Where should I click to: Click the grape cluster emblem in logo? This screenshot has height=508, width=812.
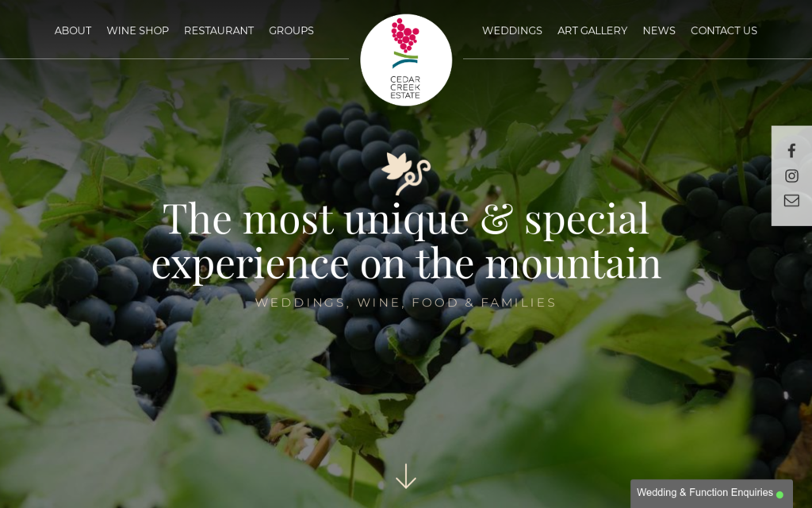click(404, 35)
